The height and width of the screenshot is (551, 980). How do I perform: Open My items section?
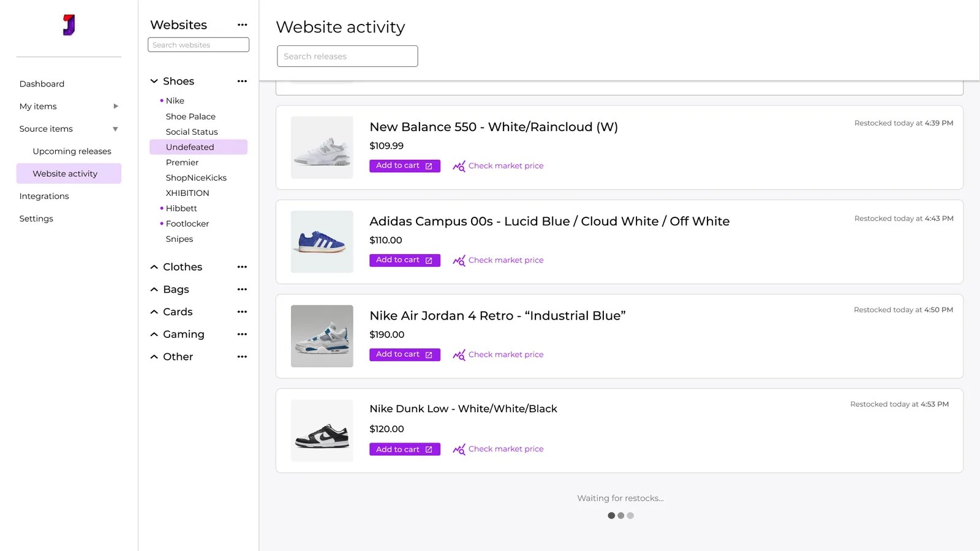coord(38,107)
